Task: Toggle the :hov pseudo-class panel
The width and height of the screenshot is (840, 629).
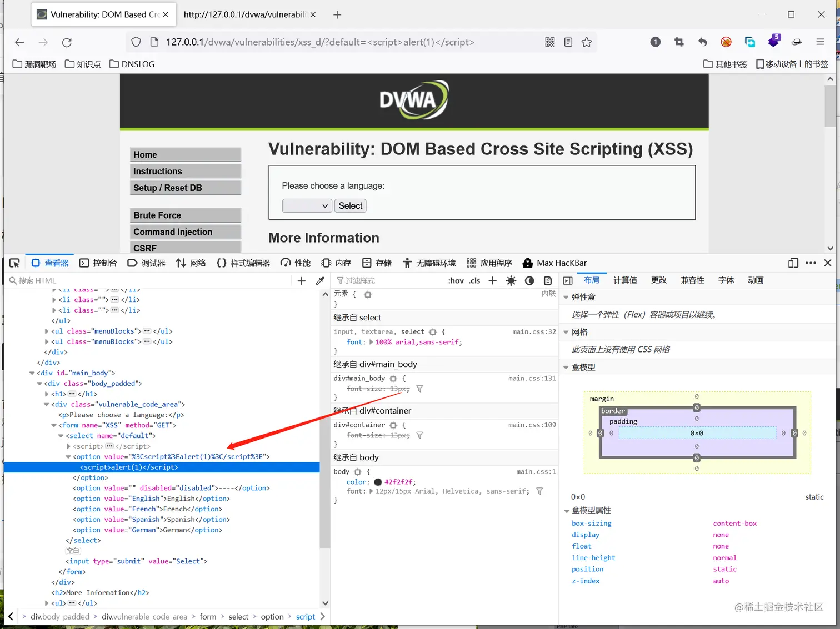Action: pos(456,281)
